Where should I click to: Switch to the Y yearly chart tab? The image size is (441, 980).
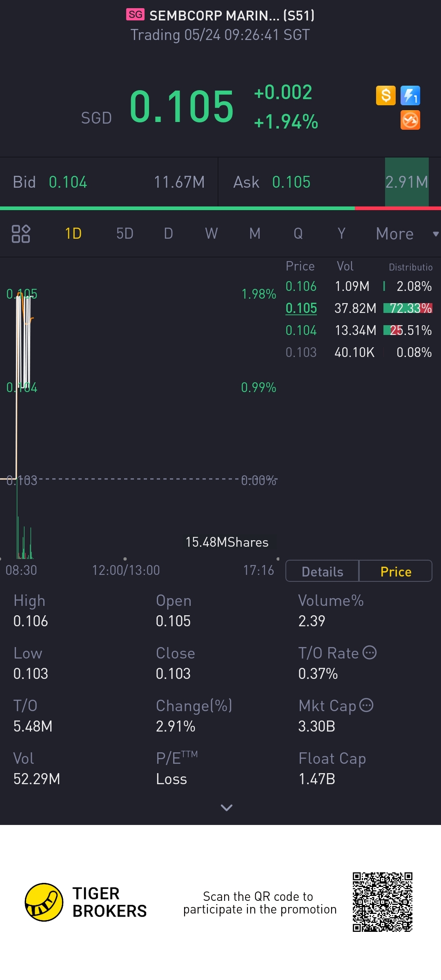click(x=341, y=234)
